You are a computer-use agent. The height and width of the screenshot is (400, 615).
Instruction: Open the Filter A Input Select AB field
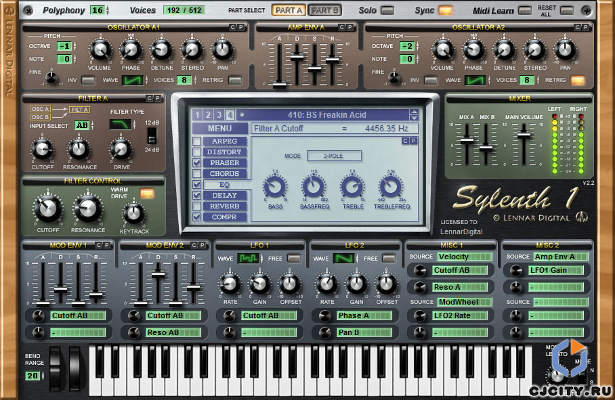[82, 125]
